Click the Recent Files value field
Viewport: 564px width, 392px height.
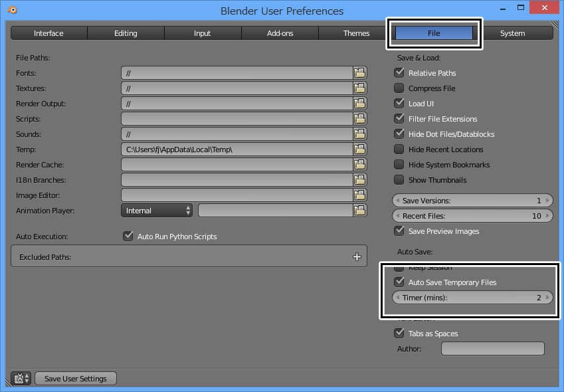tap(472, 216)
